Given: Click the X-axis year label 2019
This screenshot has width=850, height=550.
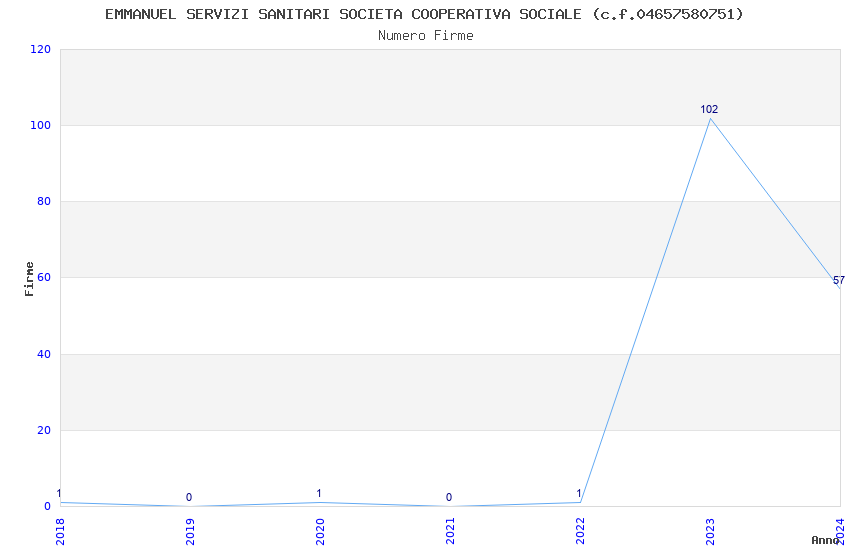Looking at the screenshot, I should (190, 532).
